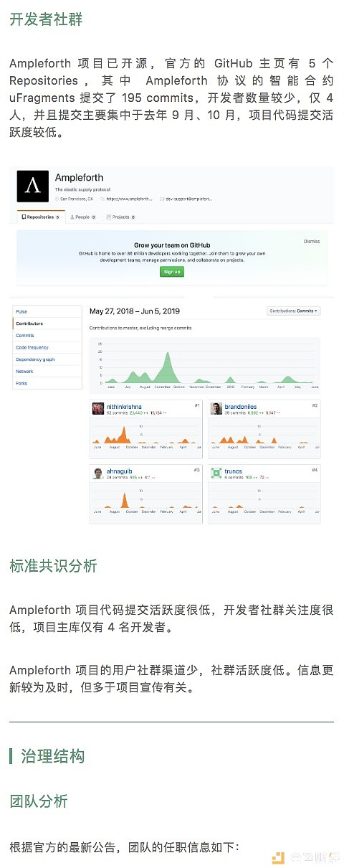Select Network in the insights sidebar
This screenshot has width=344, height=868.
tap(47, 372)
